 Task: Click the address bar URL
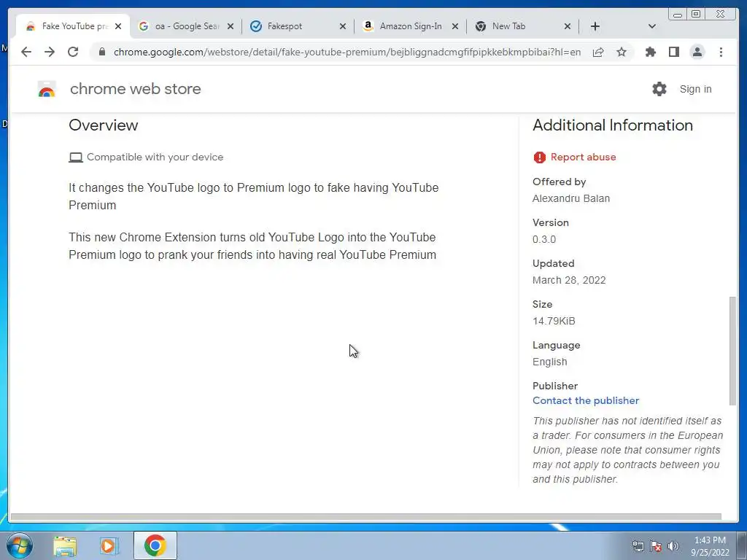[347, 52]
